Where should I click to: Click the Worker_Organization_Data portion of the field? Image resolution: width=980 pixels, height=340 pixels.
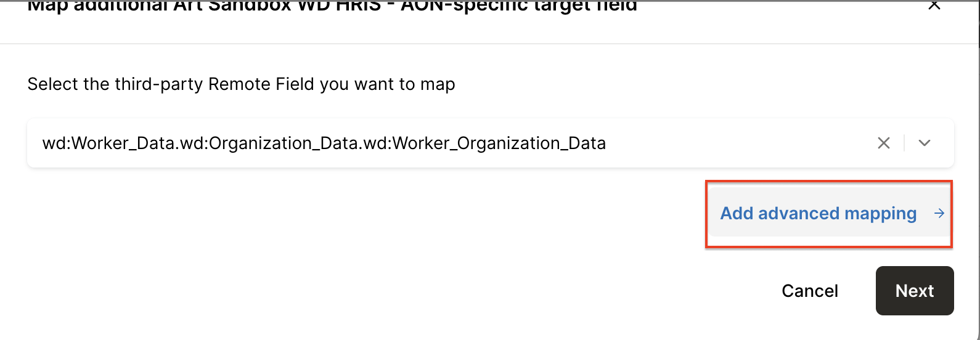pyautogui.click(x=499, y=144)
